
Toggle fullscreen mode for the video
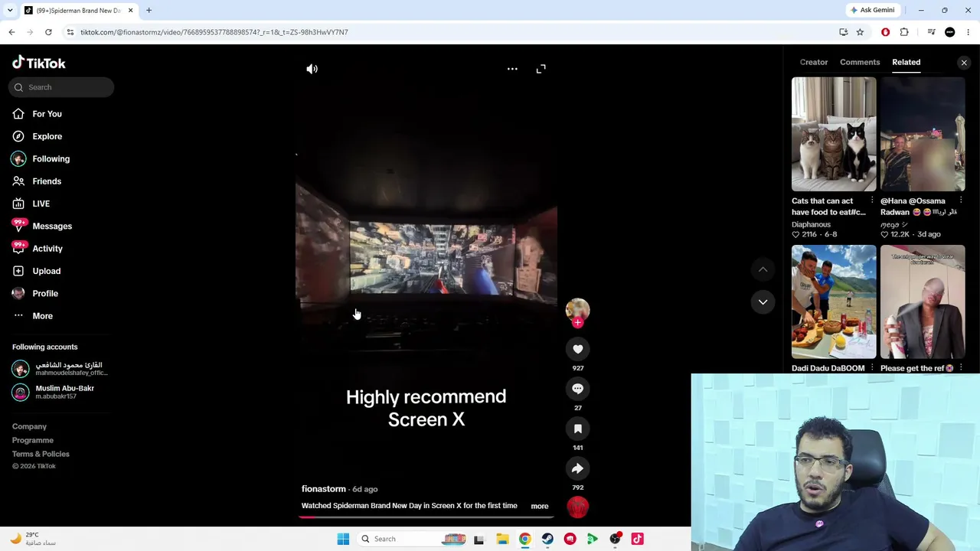click(541, 69)
